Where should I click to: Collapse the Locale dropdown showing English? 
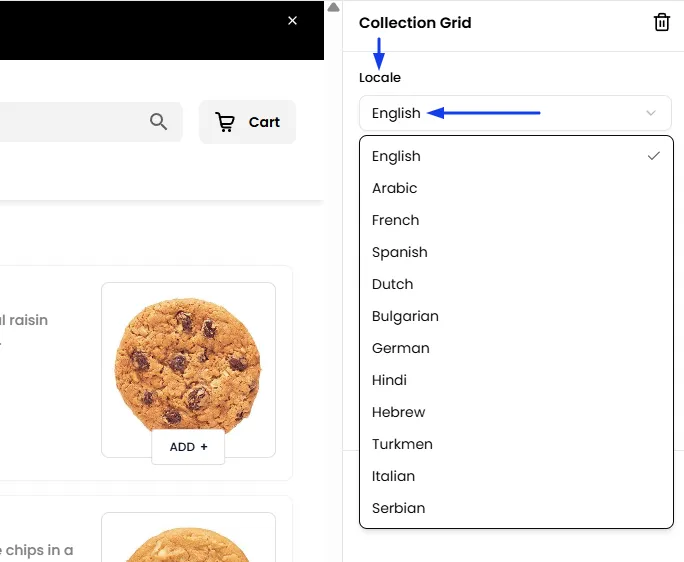pos(515,113)
